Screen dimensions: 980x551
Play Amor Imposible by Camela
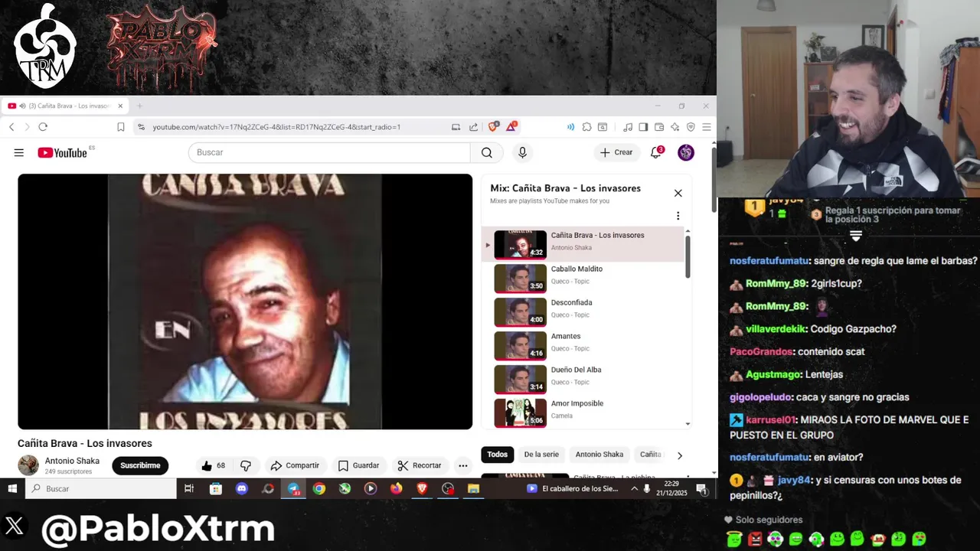(583, 413)
